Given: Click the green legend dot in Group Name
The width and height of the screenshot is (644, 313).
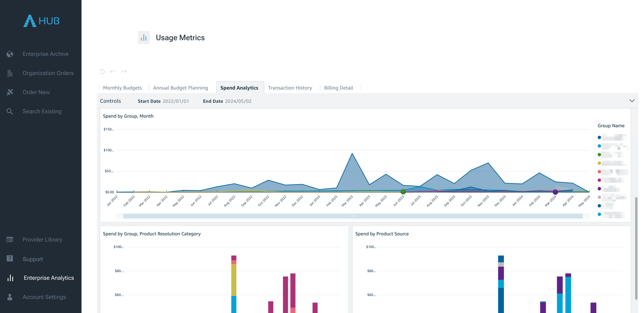Looking at the screenshot, I should pos(599,154).
